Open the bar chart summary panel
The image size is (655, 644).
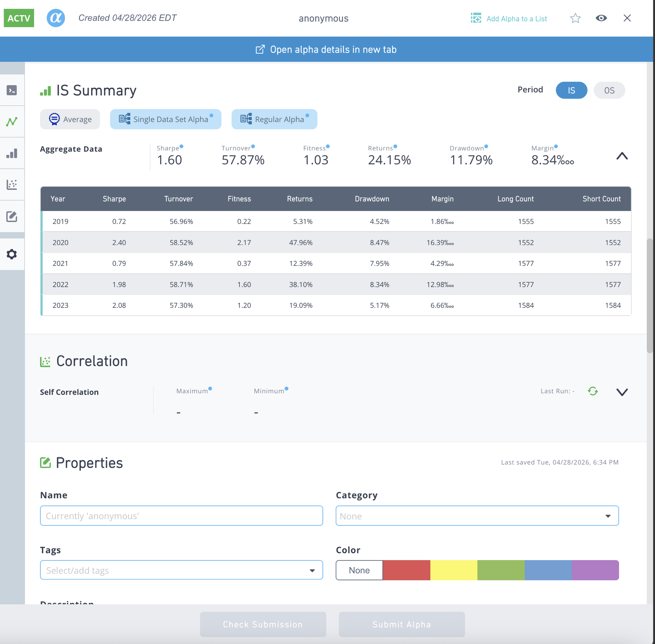coord(12,153)
